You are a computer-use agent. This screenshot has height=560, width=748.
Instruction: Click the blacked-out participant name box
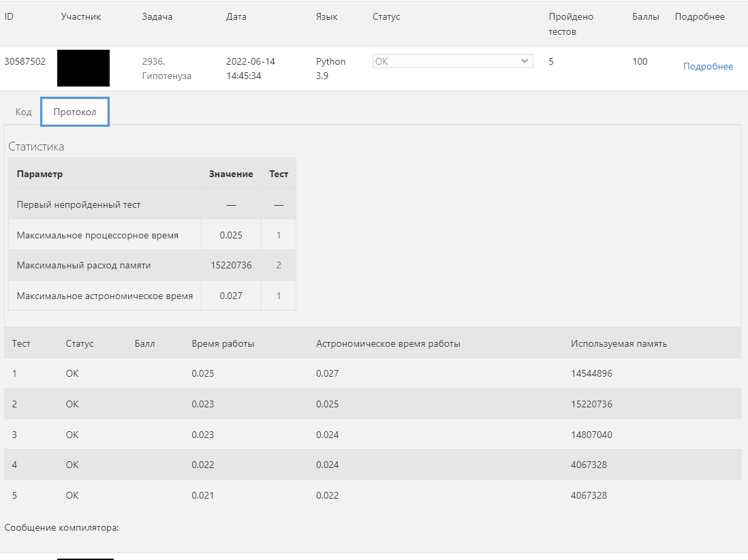click(83, 68)
